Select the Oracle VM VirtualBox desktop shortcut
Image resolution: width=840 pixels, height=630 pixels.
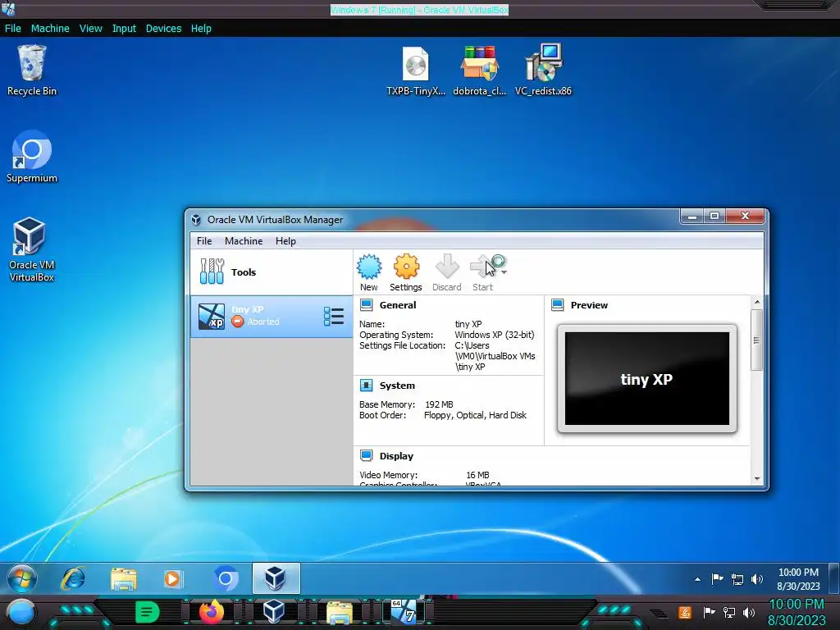point(32,249)
